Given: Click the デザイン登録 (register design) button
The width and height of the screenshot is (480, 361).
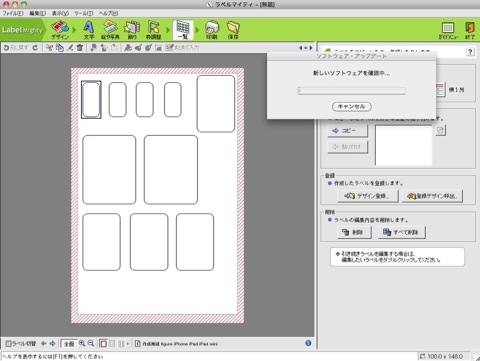Looking at the screenshot, I should [368, 196].
